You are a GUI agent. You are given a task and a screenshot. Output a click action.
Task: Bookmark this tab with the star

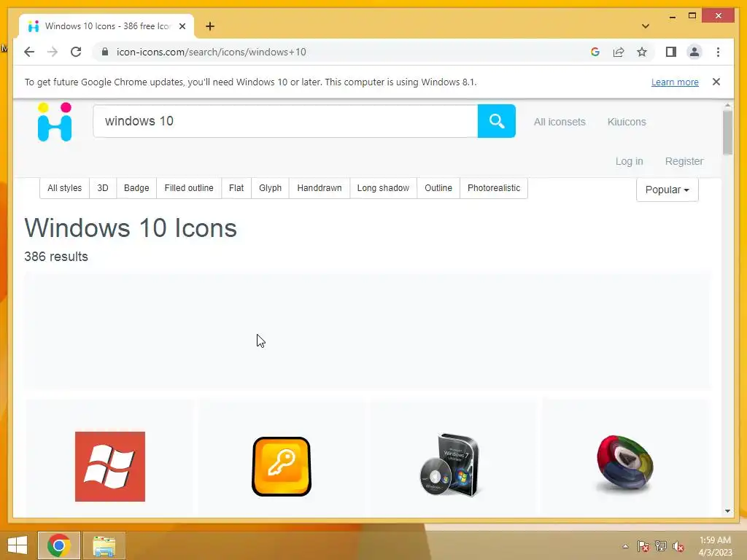pos(642,52)
